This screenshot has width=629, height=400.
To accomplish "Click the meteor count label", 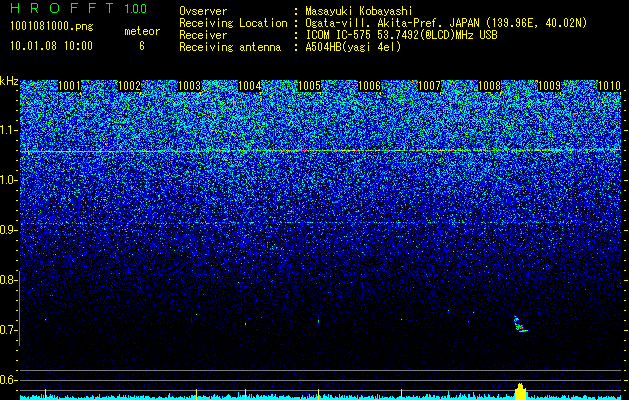I will coord(142,31).
